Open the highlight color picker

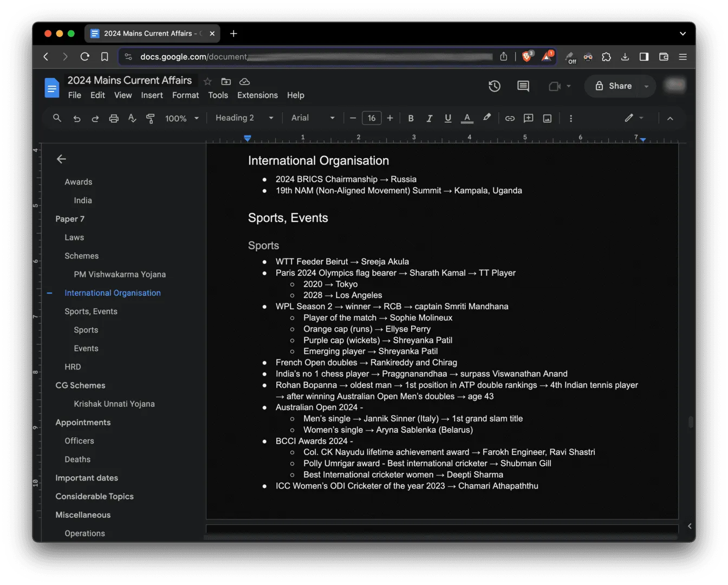tap(487, 118)
